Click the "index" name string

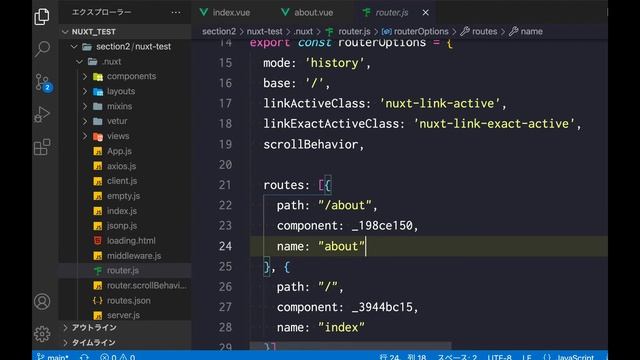[x=341, y=327]
